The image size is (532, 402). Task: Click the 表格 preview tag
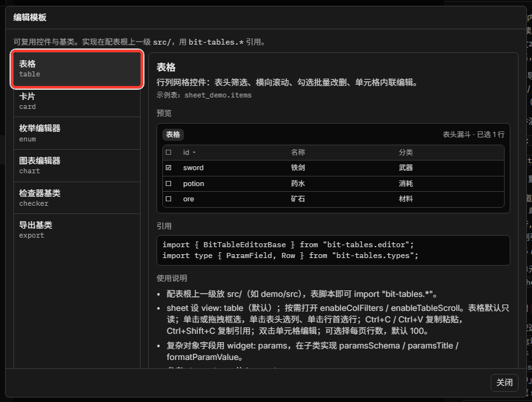tap(173, 134)
